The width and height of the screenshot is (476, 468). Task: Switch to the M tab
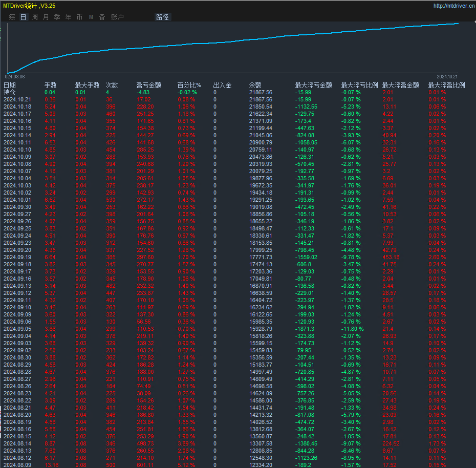pos(91,17)
